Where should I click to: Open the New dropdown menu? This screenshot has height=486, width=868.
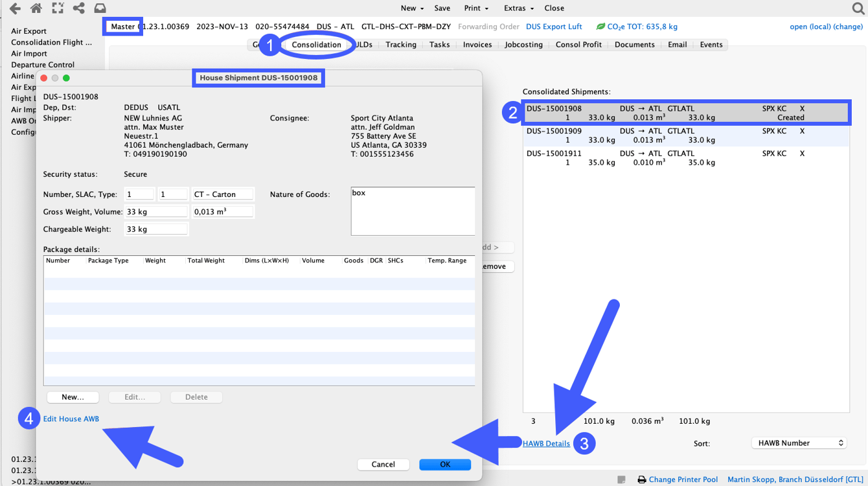(410, 8)
